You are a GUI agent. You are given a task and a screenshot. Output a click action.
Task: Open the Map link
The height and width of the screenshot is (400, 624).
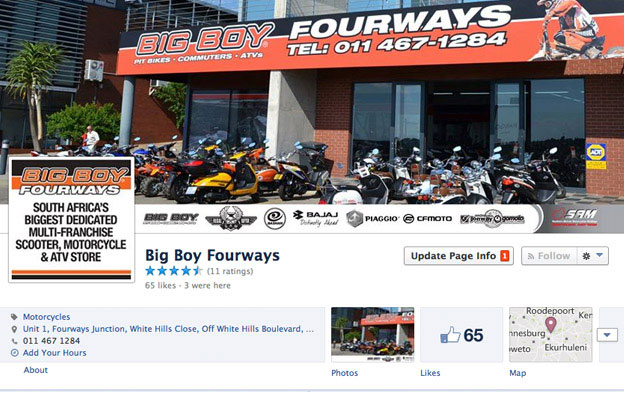[518, 373]
